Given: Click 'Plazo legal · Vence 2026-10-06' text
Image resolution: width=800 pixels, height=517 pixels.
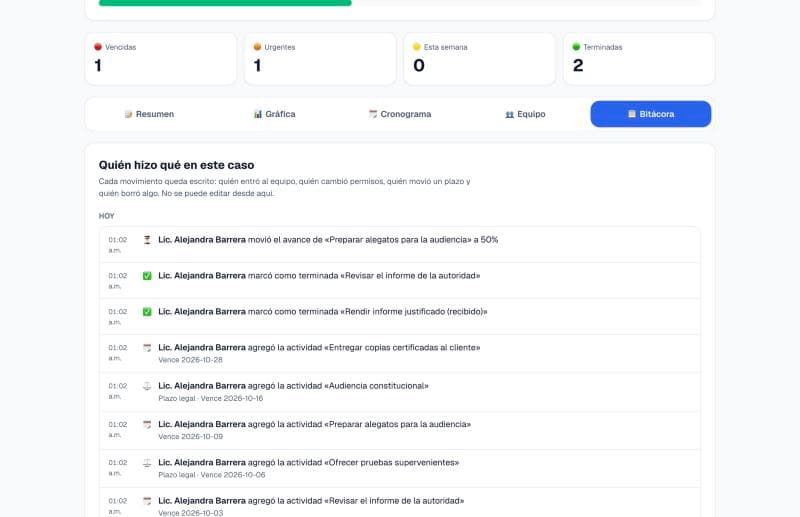Looking at the screenshot, I should tap(212, 475).
